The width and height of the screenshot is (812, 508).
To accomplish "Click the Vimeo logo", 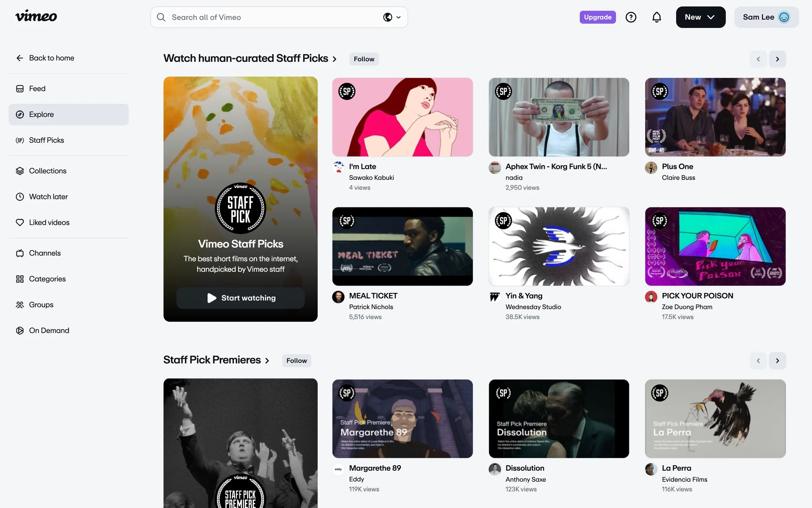I will click(36, 17).
